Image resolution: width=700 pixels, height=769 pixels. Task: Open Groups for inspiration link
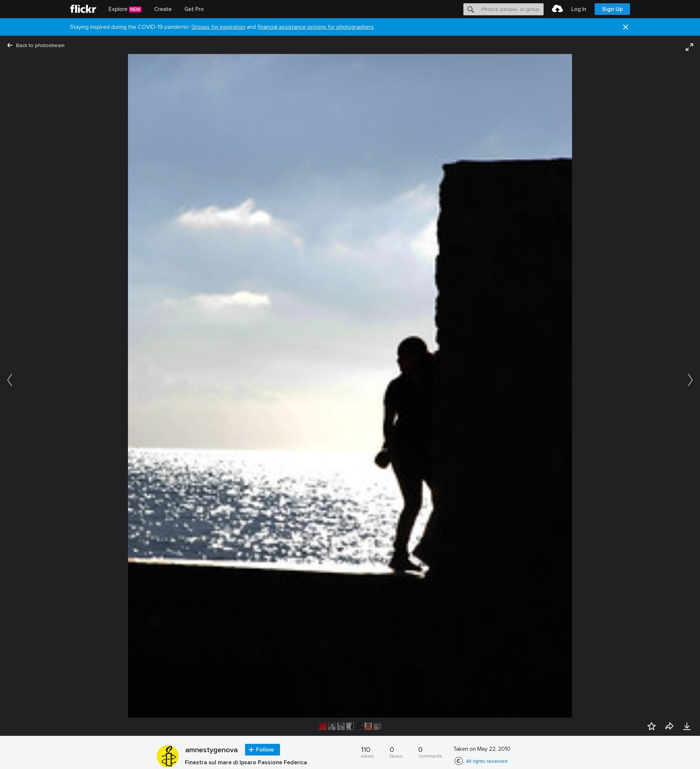[218, 27]
